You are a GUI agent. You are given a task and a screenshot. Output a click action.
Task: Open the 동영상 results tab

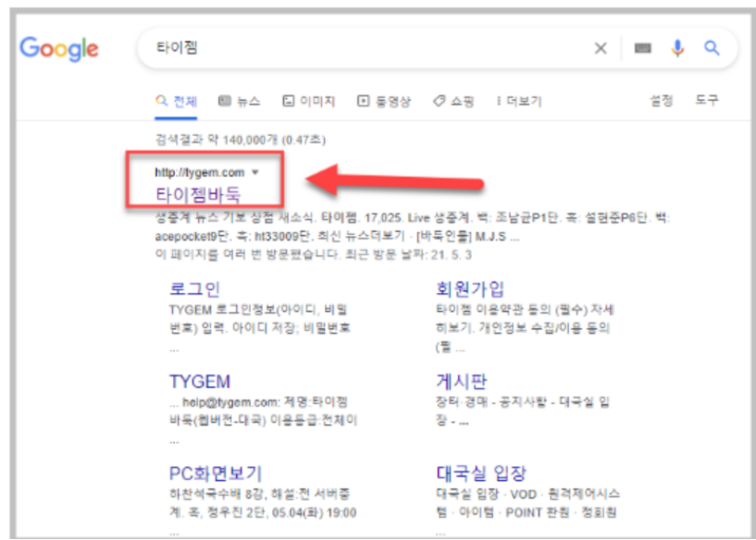[x=384, y=101]
